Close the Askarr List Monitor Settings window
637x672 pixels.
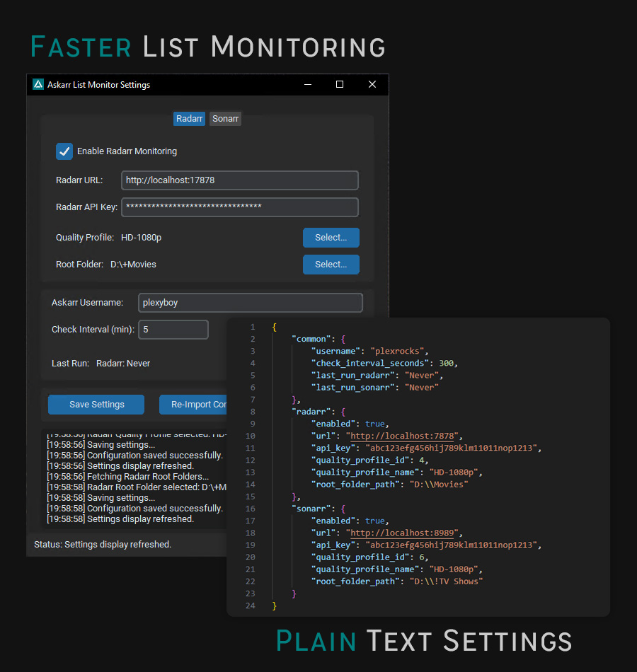(372, 84)
